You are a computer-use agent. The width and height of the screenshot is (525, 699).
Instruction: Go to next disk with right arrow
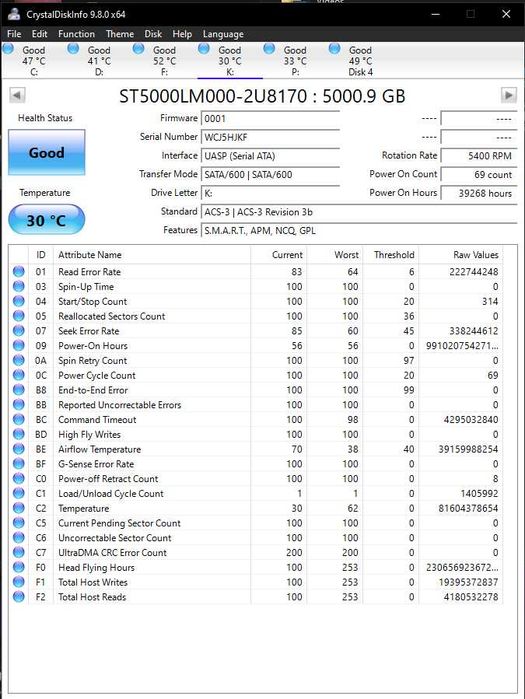click(x=509, y=95)
